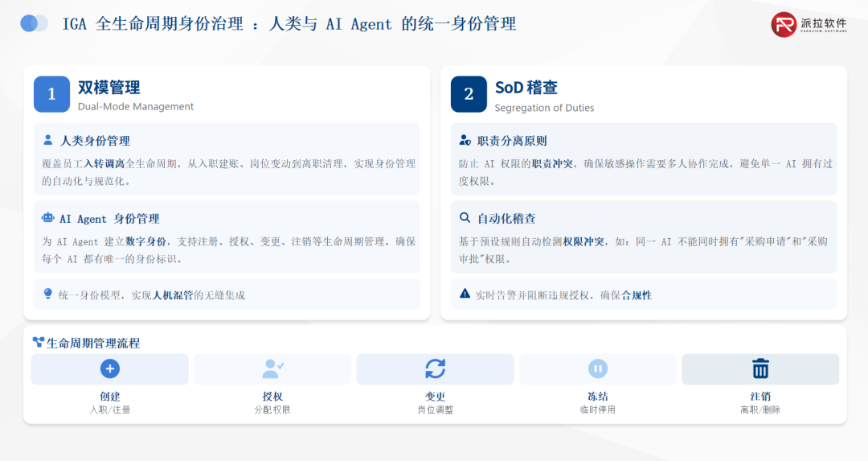Image resolution: width=868 pixels, height=461 pixels.
Task: Click the 职责分离原则 heading
Action: coord(512,141)
